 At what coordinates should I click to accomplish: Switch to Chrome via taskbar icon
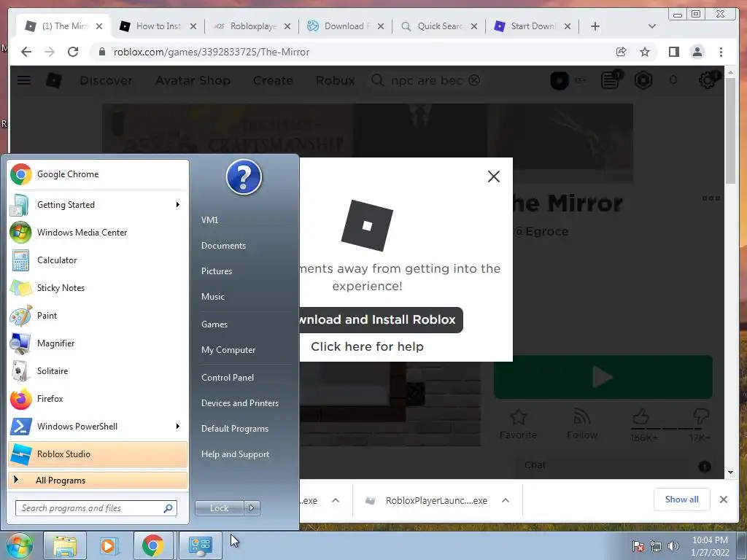click(x=153, y=545)
